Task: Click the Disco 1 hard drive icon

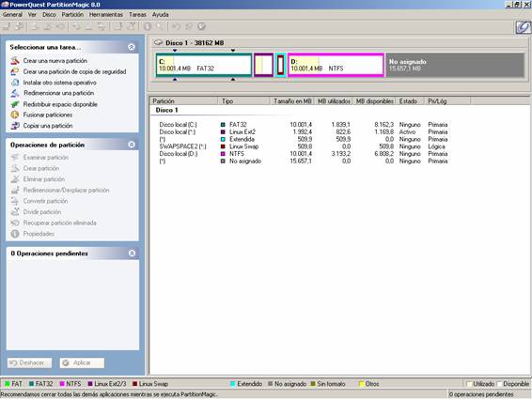Action: (x=158, y=42)
